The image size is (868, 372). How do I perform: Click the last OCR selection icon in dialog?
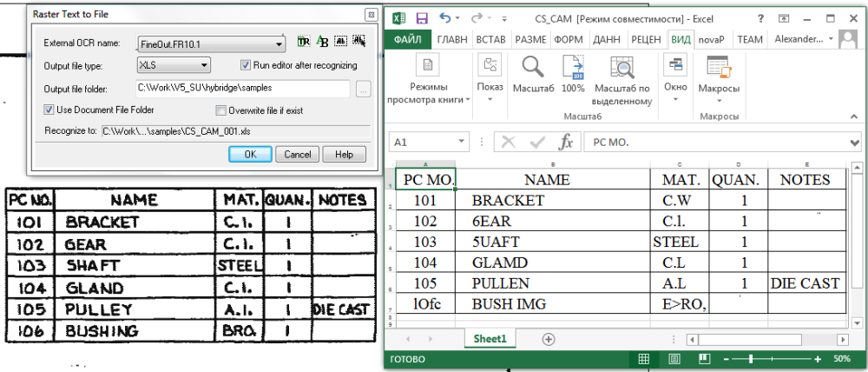359,41
